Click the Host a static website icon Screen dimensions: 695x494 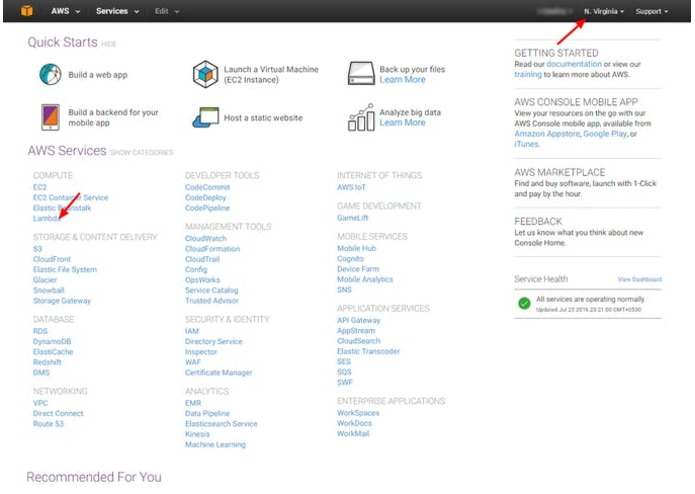point(206,118)
